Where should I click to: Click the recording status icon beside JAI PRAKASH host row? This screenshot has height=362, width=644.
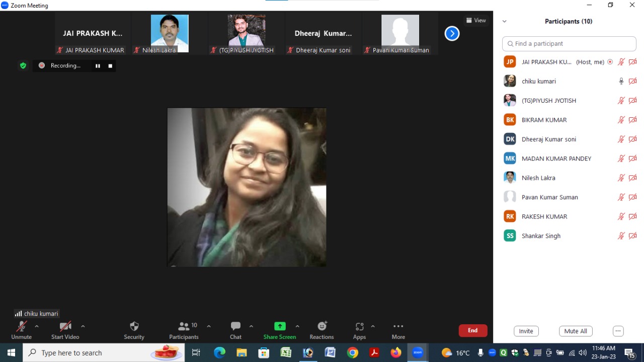click(610, 62)
